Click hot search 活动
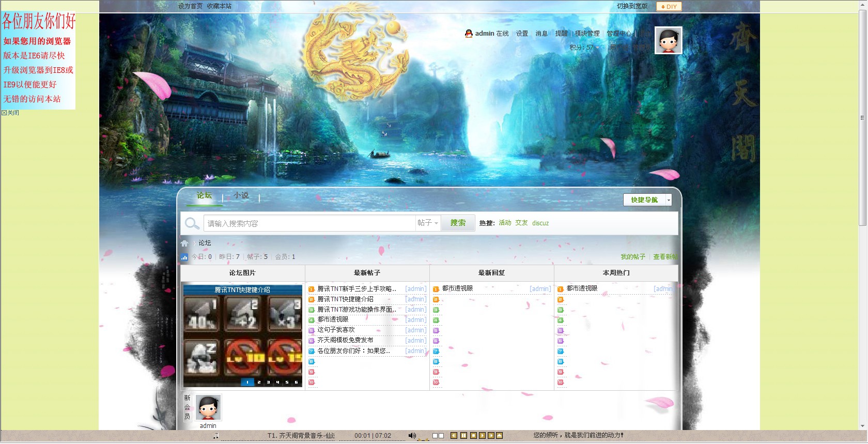The height and width of the screenshot is (444, 868). (x=505, y=223)
